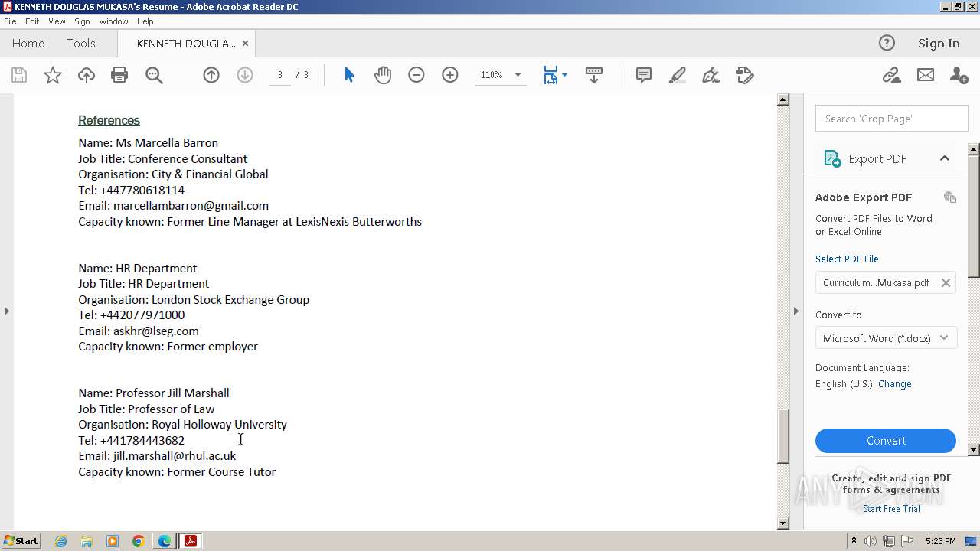980x551 pixels.
Task: Click the Convert button
Action: pyautogui.click(x=886, y=441)
